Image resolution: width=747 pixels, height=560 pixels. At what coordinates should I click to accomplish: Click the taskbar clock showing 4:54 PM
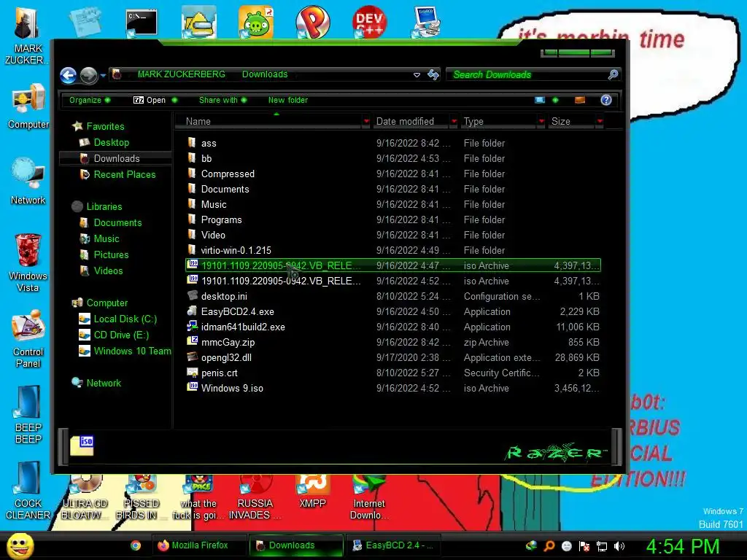coord(683,546)
